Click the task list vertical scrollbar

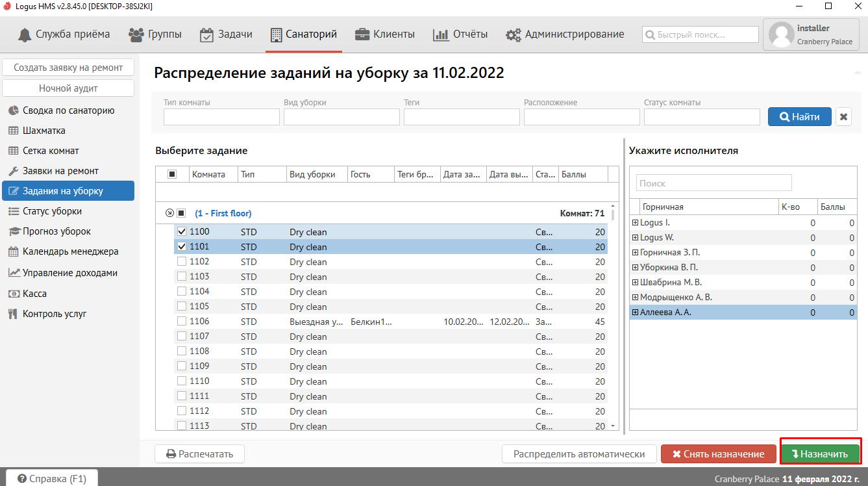(x=614, y=318)
